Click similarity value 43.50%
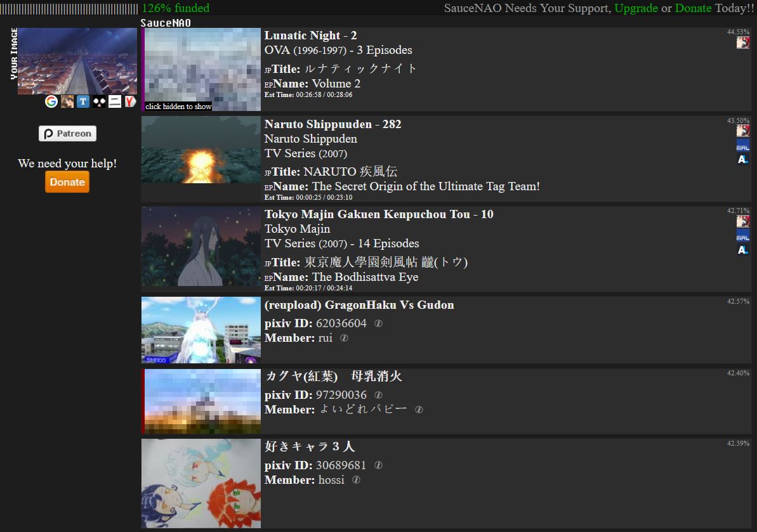The height and width of the screenshot is (532, 757). click(738, 120)
